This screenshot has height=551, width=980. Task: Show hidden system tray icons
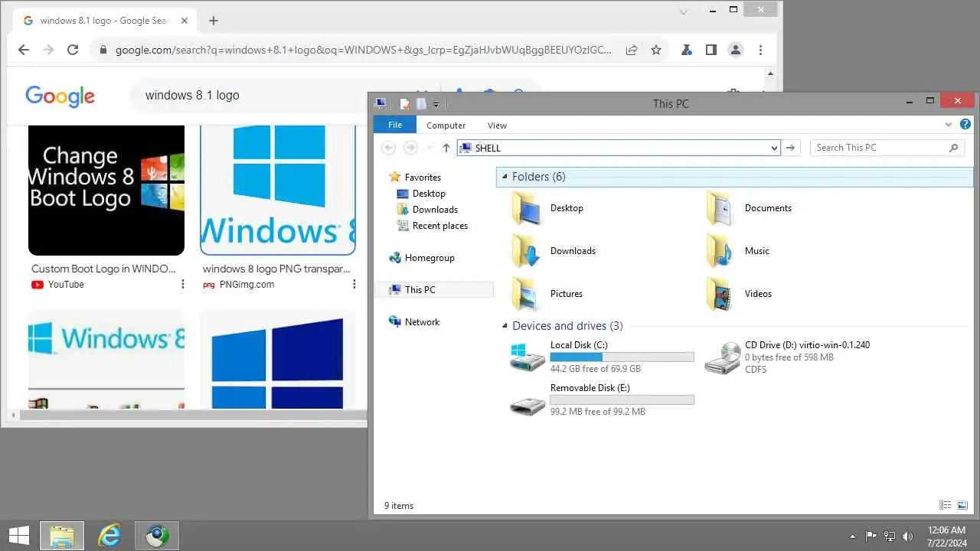point(853,536)
